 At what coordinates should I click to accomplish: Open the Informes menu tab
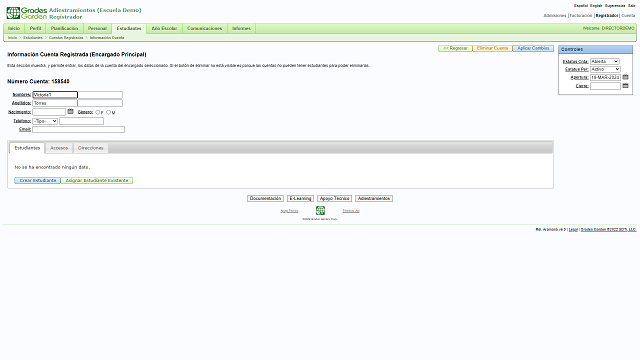[241, 28]
